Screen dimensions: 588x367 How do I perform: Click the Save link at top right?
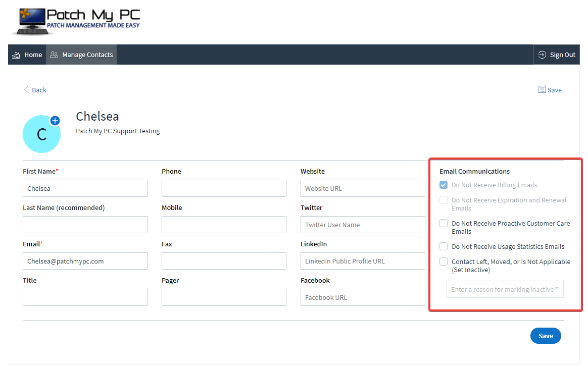pyautogui.click(x=550, y=90)
